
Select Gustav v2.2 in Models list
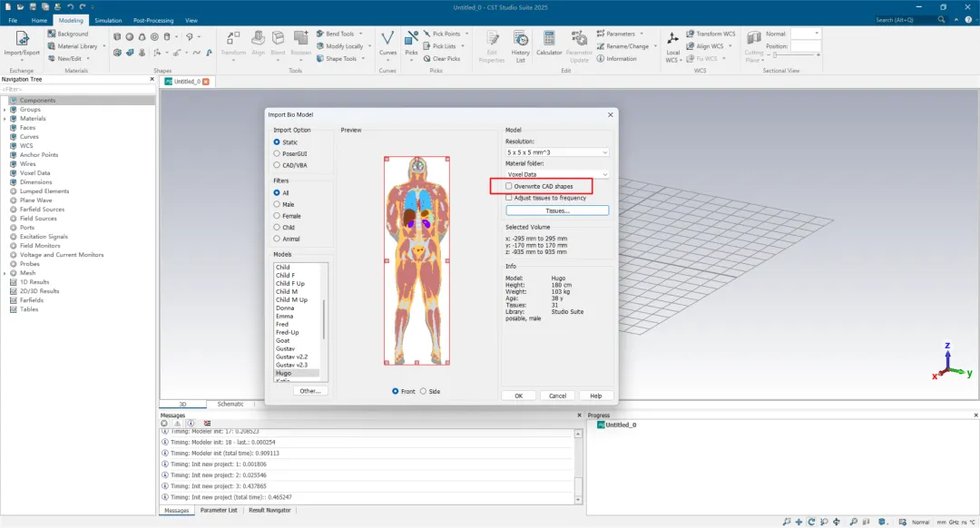291,357
